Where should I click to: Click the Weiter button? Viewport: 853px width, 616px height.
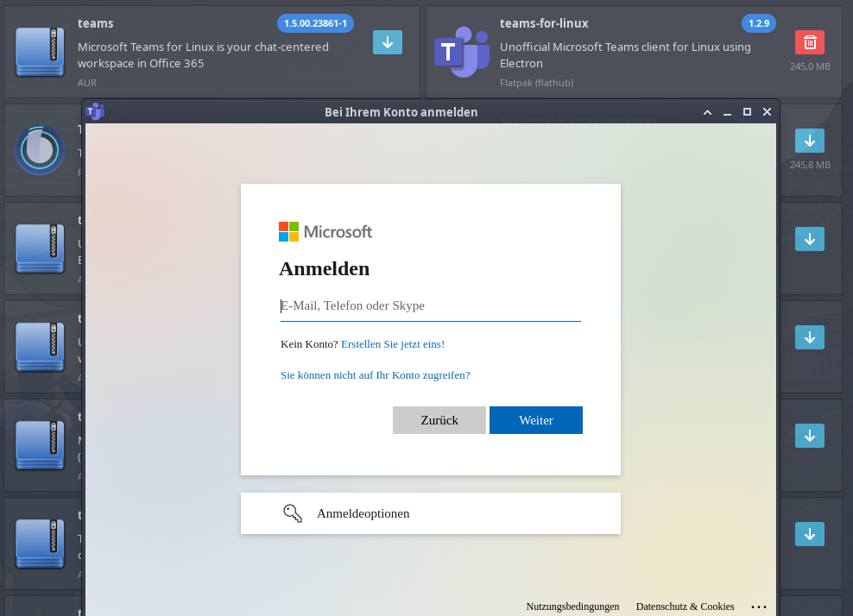coord(536,420)
